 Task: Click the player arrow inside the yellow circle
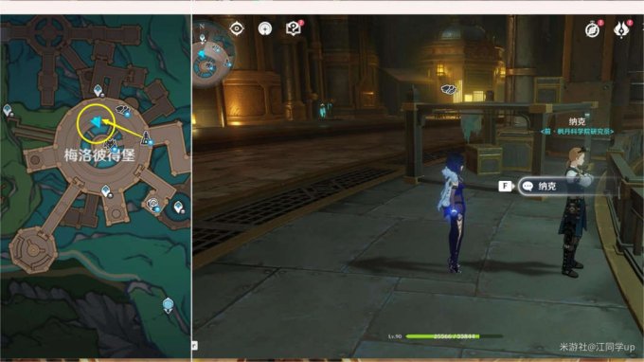pos(96,121)
